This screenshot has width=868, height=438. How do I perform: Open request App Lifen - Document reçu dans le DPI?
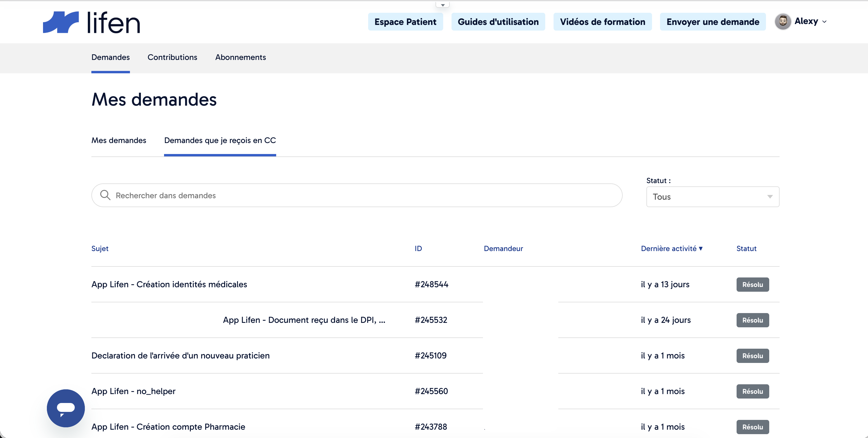tap(304, 320)
